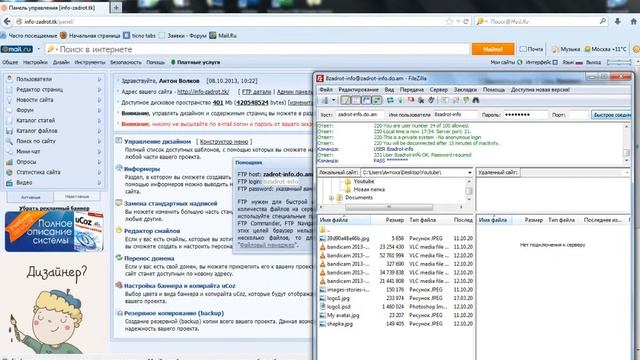This screenshot has width=640, height=360.
Task: Select the images-stories file in local list
Action: [x=348, y=290]
